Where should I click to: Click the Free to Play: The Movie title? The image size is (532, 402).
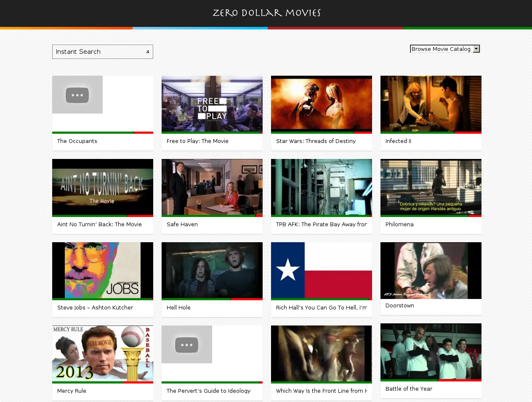pos(197,141)
